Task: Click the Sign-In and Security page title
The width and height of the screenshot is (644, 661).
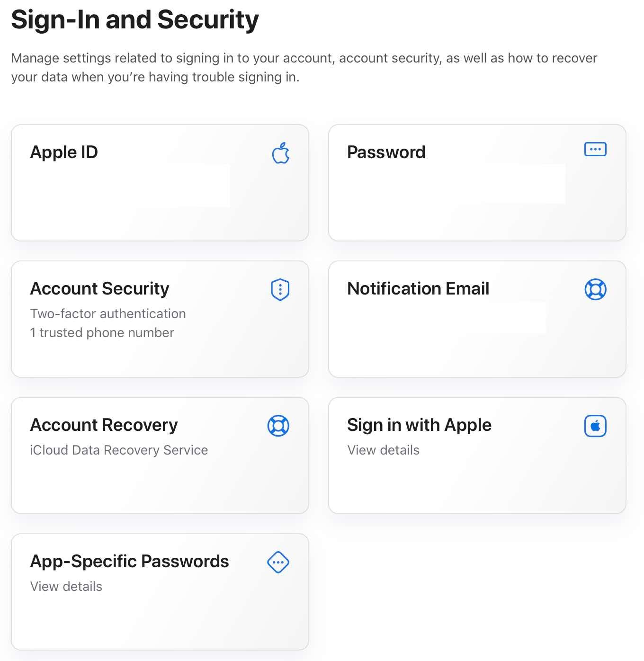Action: [135, 20]
